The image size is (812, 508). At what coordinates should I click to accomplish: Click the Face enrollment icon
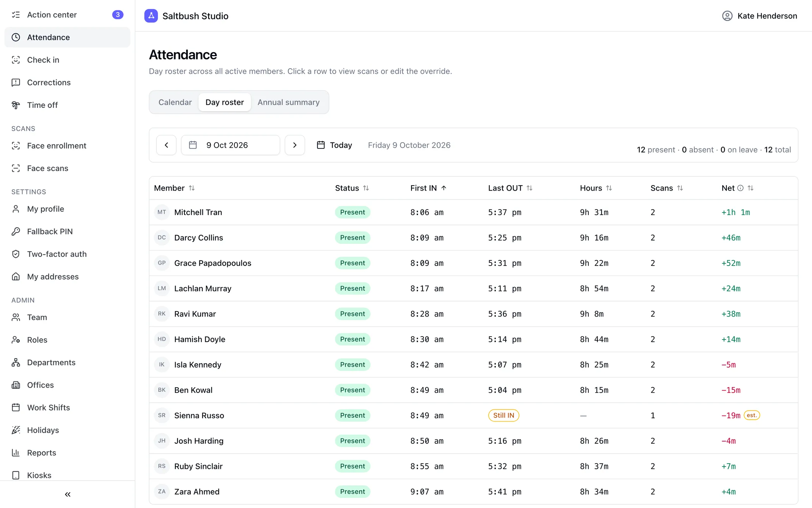click(16, 146)
